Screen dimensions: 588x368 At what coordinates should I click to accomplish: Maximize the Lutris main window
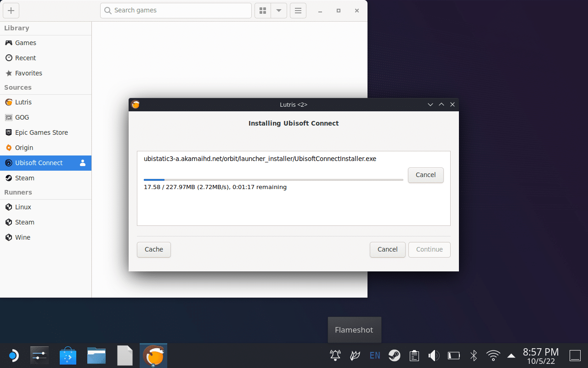coord(339,11)
